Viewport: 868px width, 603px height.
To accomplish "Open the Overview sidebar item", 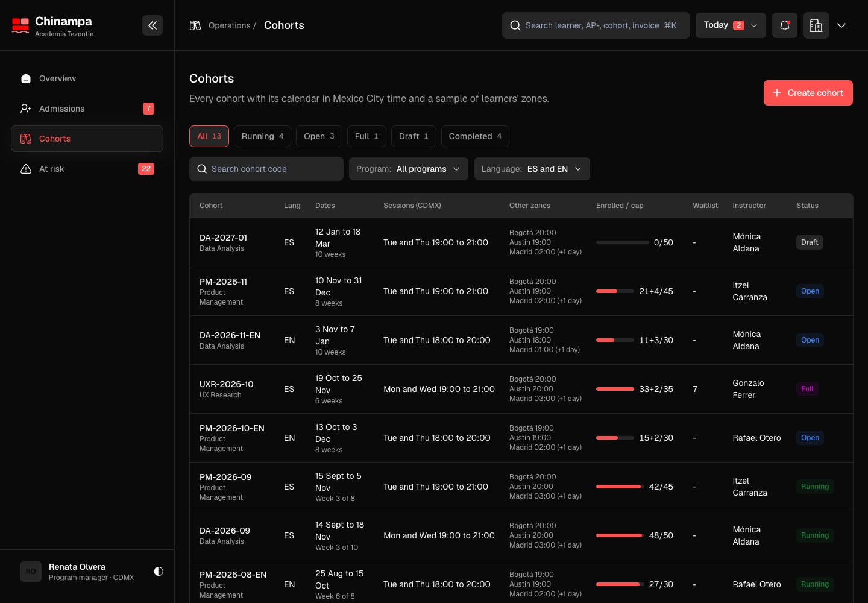I will [x=87, y=78].
